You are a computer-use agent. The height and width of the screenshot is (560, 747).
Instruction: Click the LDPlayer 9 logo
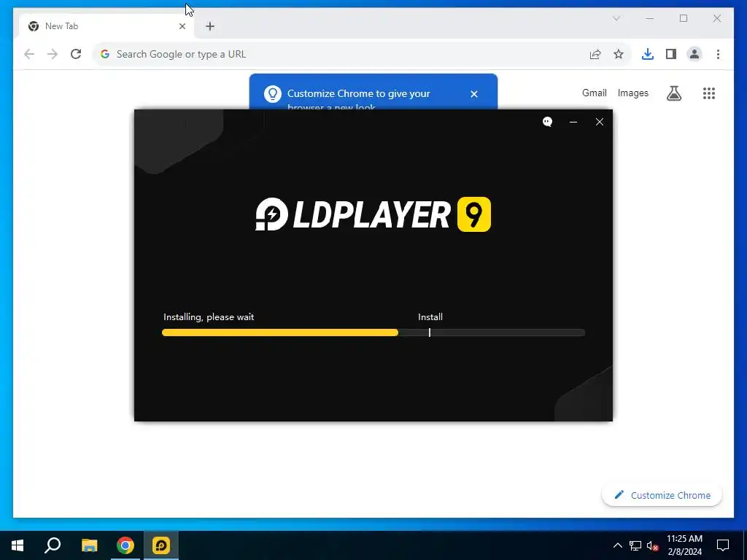tap(373, 214)
